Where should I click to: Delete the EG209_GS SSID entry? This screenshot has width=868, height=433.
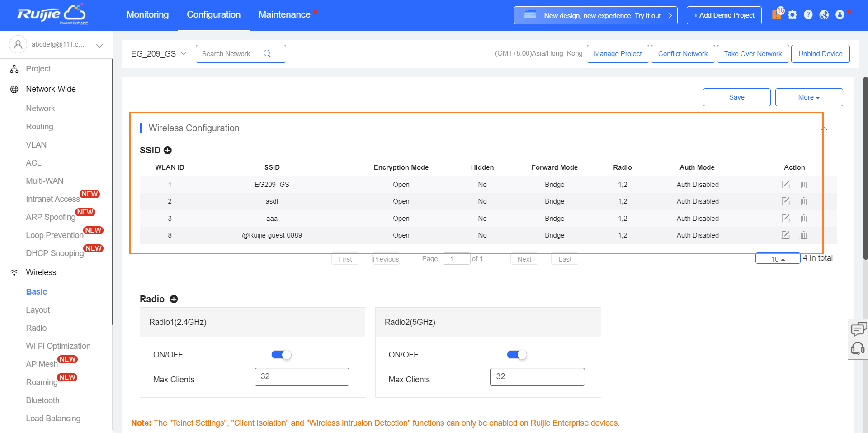804,185
